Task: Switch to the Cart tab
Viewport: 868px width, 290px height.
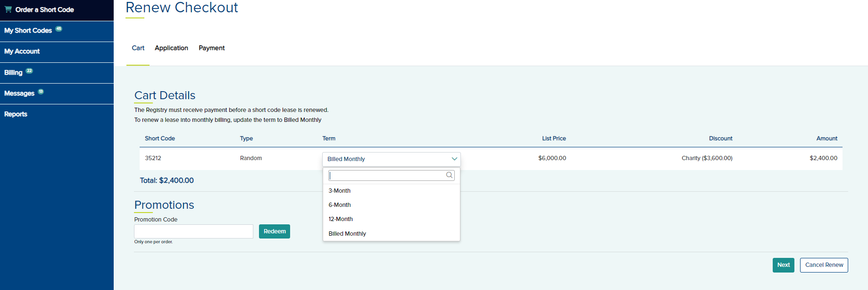Action: tap(138, 48)
